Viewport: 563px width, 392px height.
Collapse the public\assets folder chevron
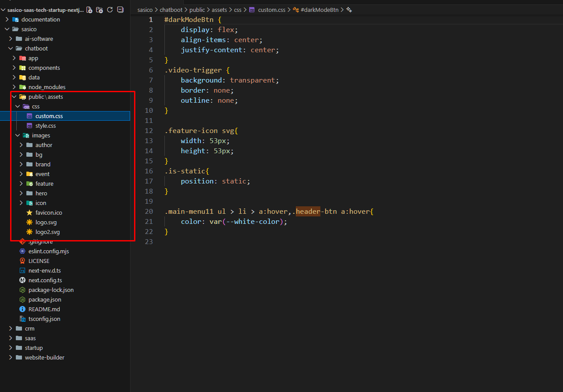click(14, 97)
